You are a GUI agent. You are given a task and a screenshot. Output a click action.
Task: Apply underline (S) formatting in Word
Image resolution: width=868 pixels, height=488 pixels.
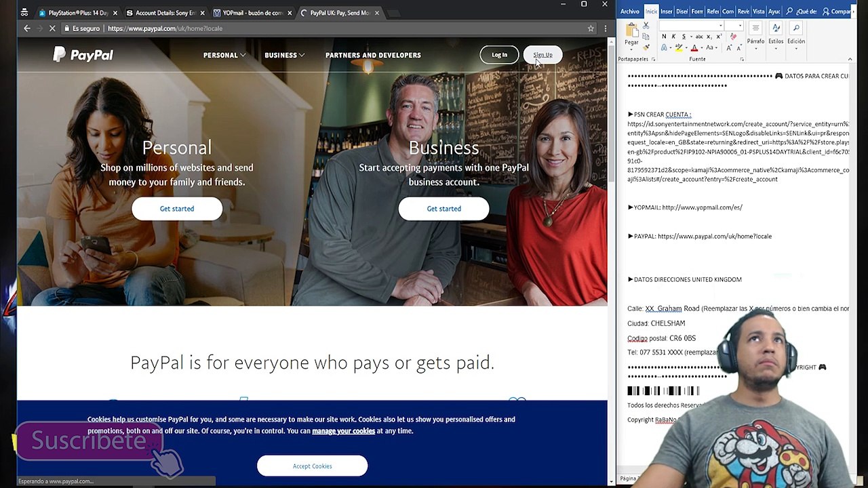pyautogui.click(x=683, y=37)
